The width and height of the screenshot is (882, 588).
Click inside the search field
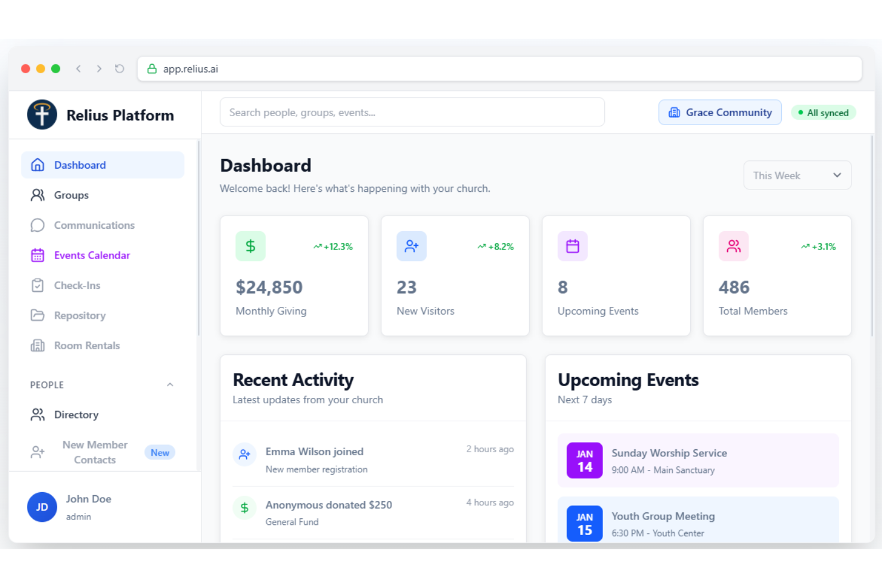coord(412,112)
